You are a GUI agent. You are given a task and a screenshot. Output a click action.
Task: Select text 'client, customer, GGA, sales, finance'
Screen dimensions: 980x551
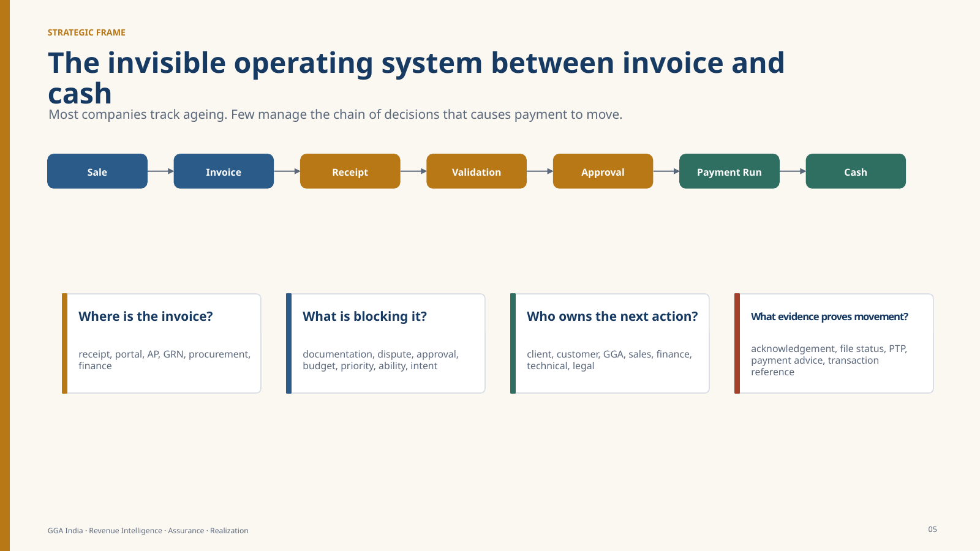[x=609, y=360]
